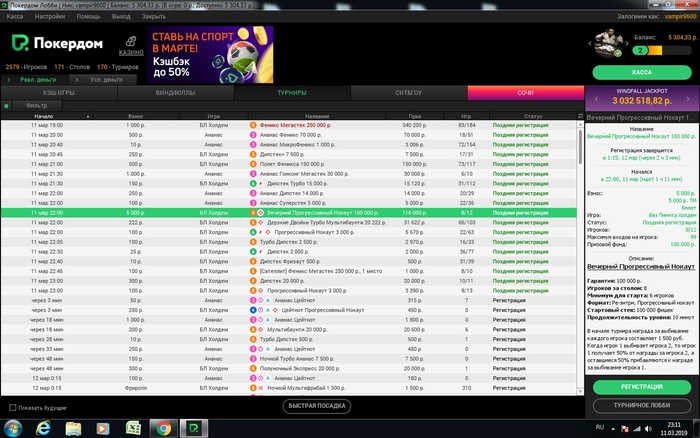Open Chrome from the taskbar

[x=163, y=429]
